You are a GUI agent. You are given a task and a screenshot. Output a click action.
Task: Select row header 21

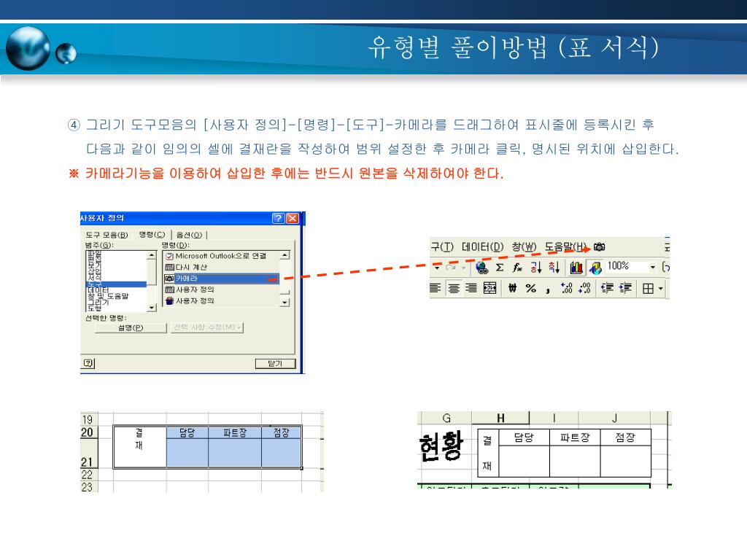(x=88, y=454)
